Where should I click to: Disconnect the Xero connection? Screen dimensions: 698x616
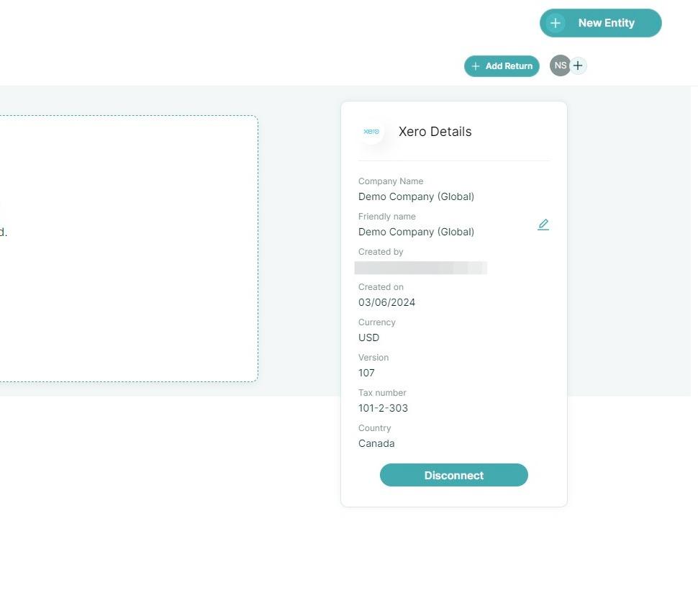point(453,475)
